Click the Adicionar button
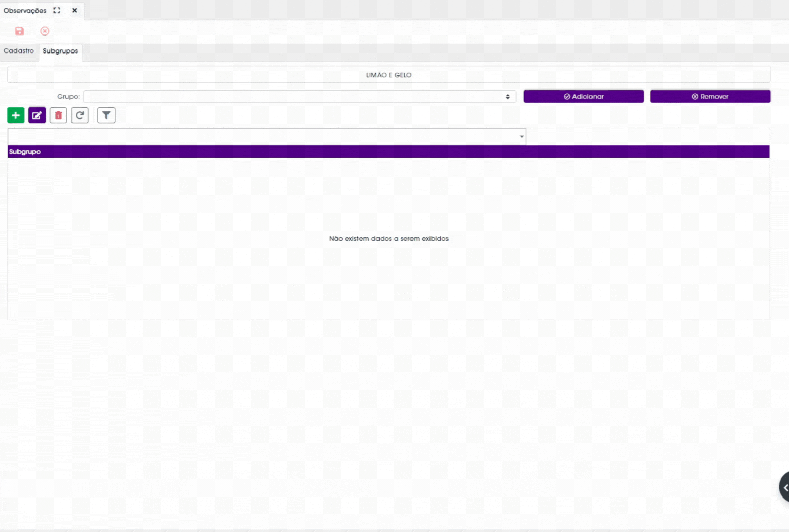 tap(584, 97)
